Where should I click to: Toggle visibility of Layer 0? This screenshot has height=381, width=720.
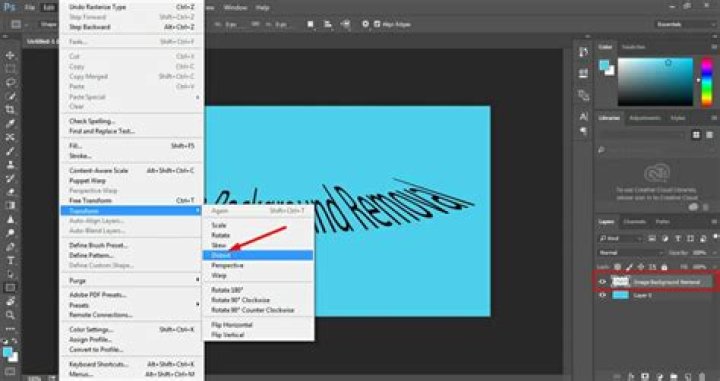point(603,295)
